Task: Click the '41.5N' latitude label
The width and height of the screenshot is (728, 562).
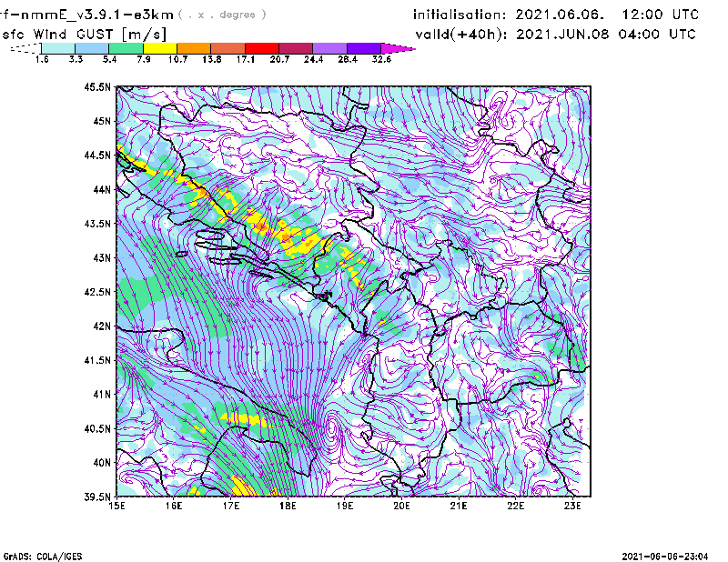Action: [x=97, y=360]
